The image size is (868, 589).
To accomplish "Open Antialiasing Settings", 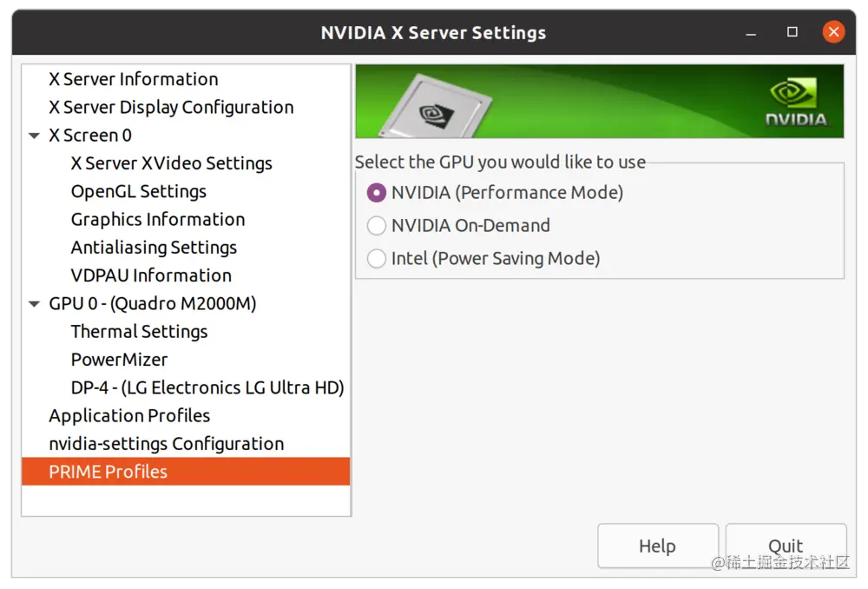I will [x=153, y=248].
